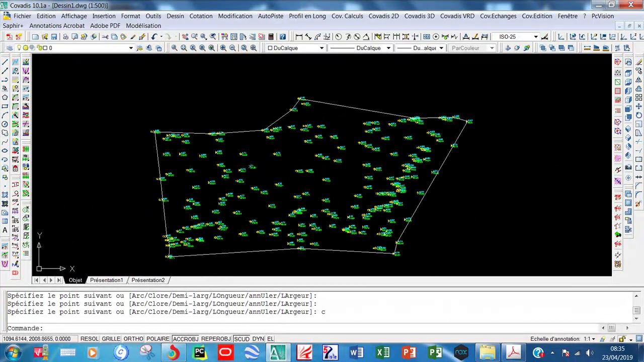Click the annotation scale lock icon in status bar

pyautogui.click(x=622, y=339)
